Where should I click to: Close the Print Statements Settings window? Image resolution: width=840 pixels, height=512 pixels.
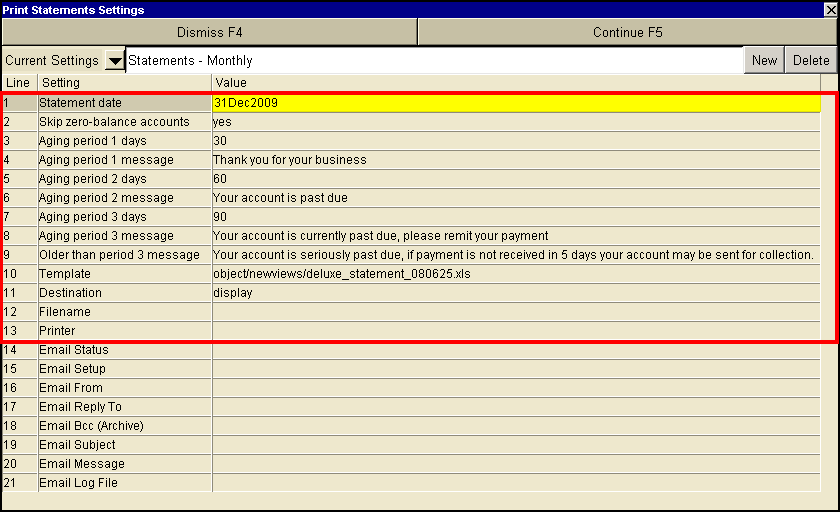coord(829,9)
